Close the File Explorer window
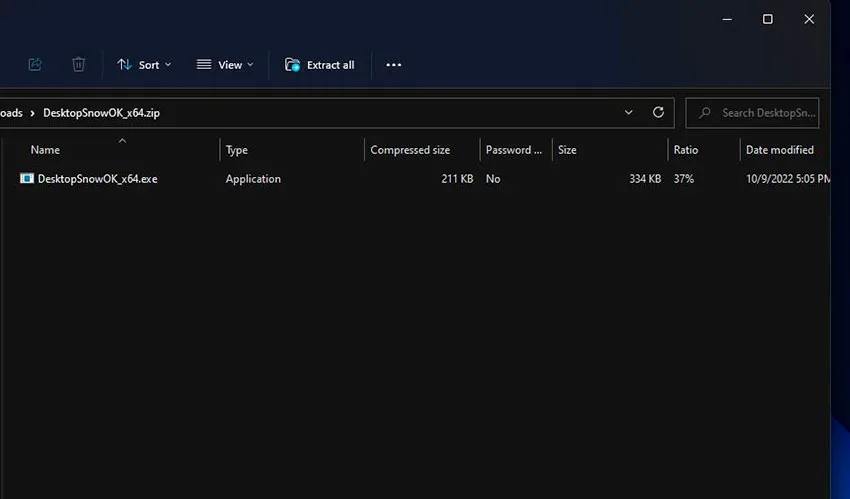850x499 pixels. pos(809,19)
